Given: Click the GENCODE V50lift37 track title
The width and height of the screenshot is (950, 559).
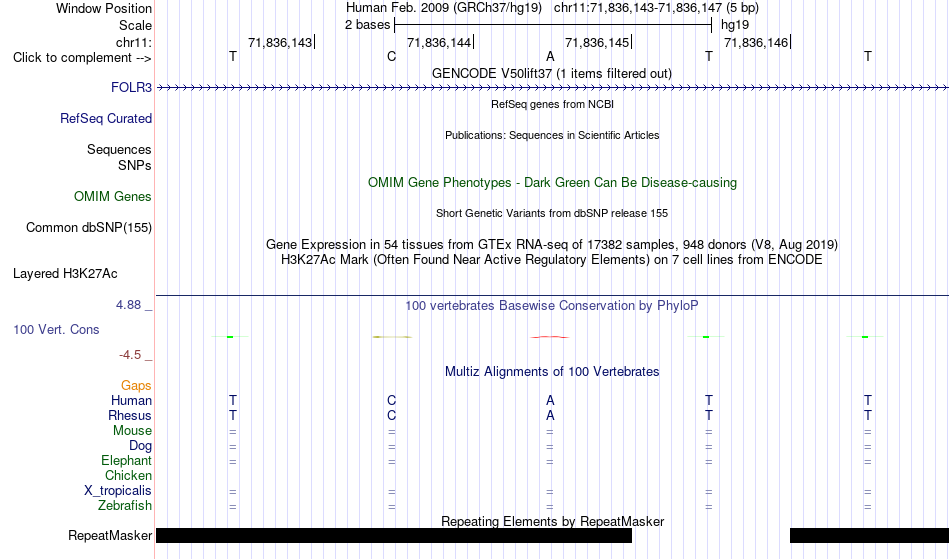Looking at the screenshot, I should pyautogui.click(x=551, y=73).
